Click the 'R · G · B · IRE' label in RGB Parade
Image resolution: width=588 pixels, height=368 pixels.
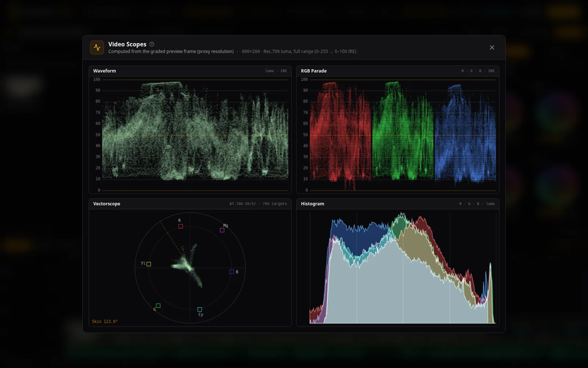pyautogui.click(x=478, y=71)
